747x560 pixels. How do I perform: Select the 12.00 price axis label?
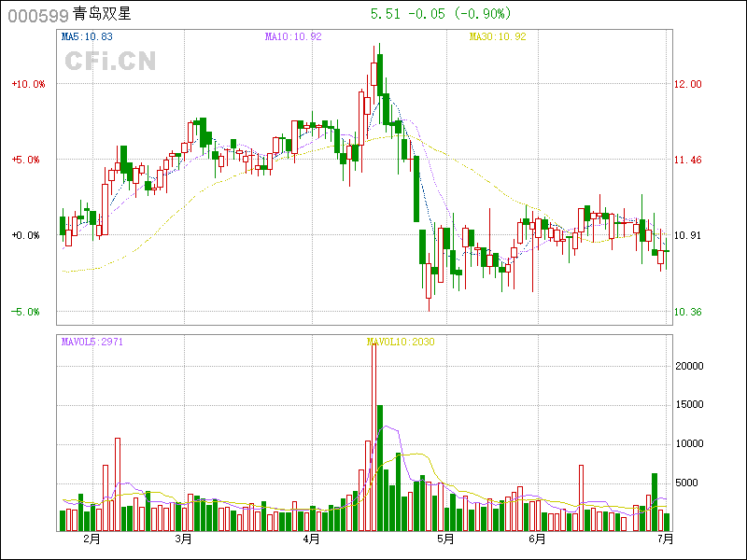click(x=688, y=84)
